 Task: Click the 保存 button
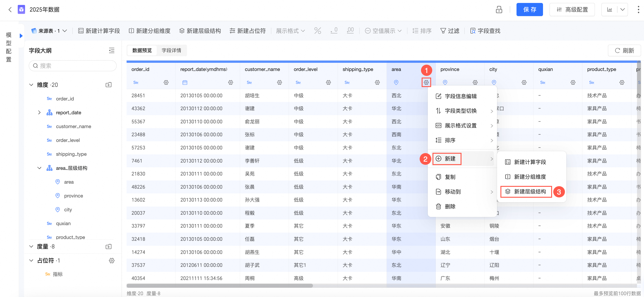[529, 10]
